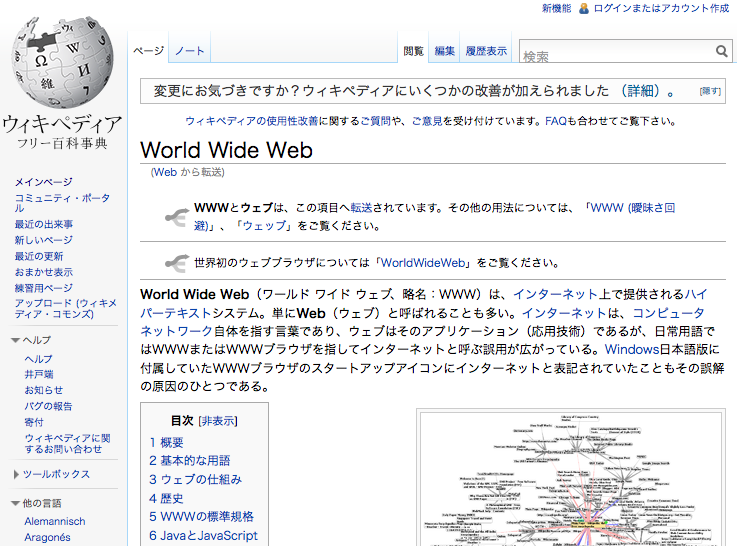This screenshot has height=546, width=737.
Task: Open 練習用ページ sidebar link
Action: [x=43, y=288]
